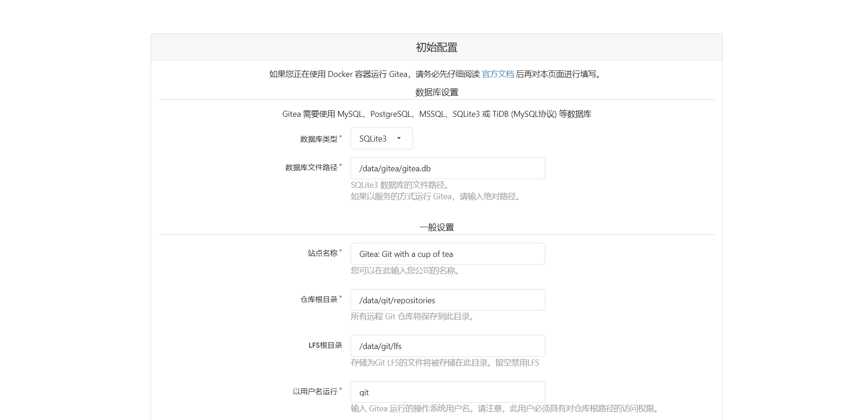The height and width of the screenshot is (420, 868).
Task: Open the 官方文档 link
Action: click(x=498, y=74)
